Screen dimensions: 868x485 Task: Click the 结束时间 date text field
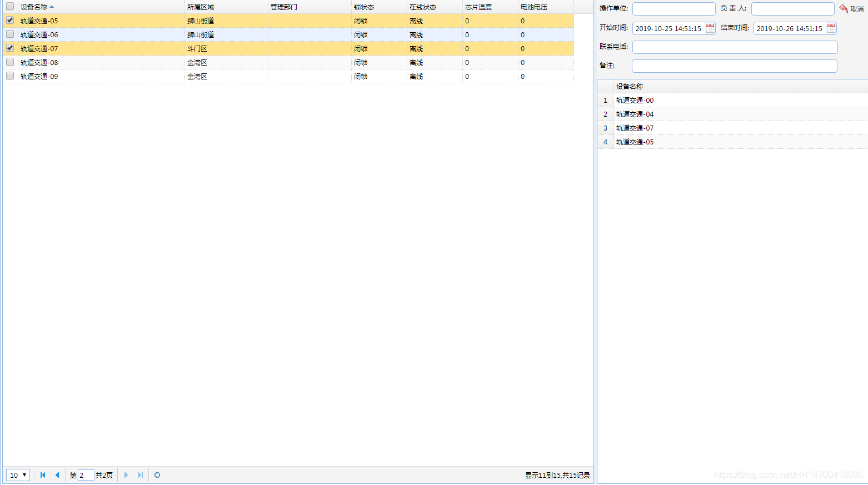[790, 28]
